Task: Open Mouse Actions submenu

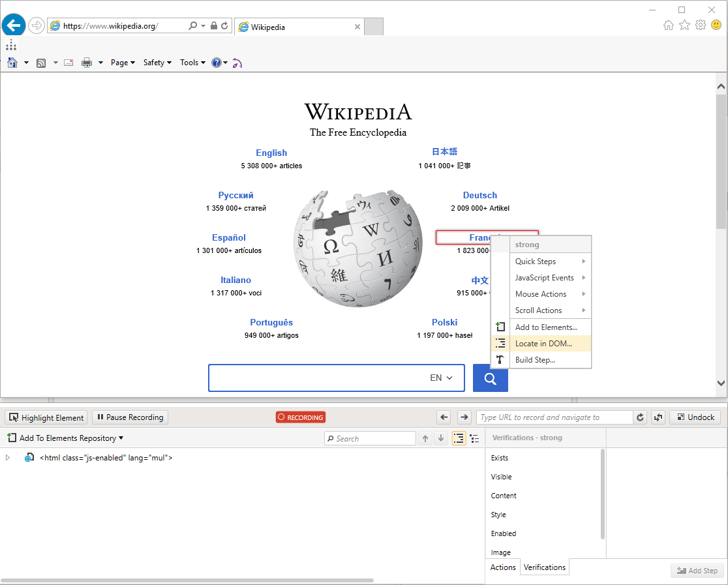Action: tap(551, 294)
